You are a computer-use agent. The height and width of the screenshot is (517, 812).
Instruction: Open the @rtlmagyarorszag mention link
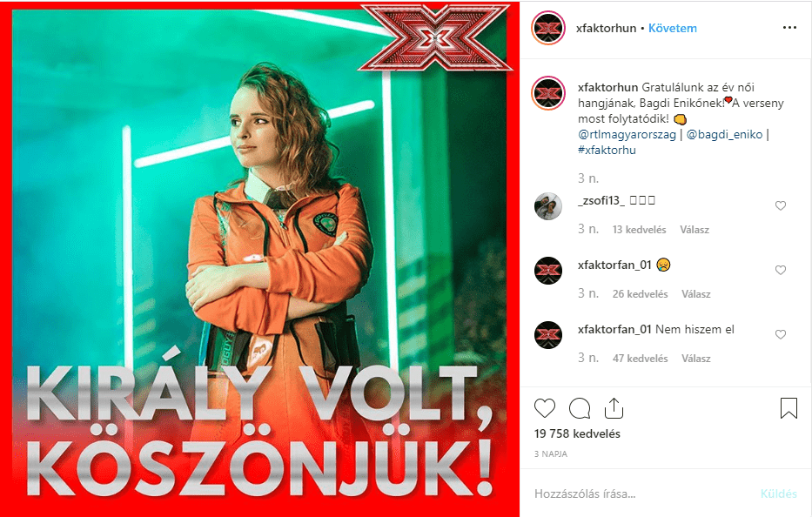(x=627, y=134)
